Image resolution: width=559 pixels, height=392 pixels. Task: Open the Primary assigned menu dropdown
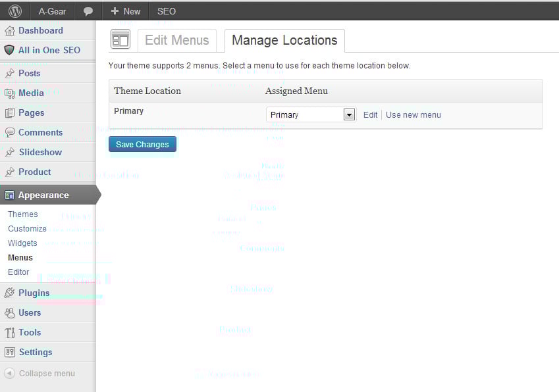coord(311,114)
